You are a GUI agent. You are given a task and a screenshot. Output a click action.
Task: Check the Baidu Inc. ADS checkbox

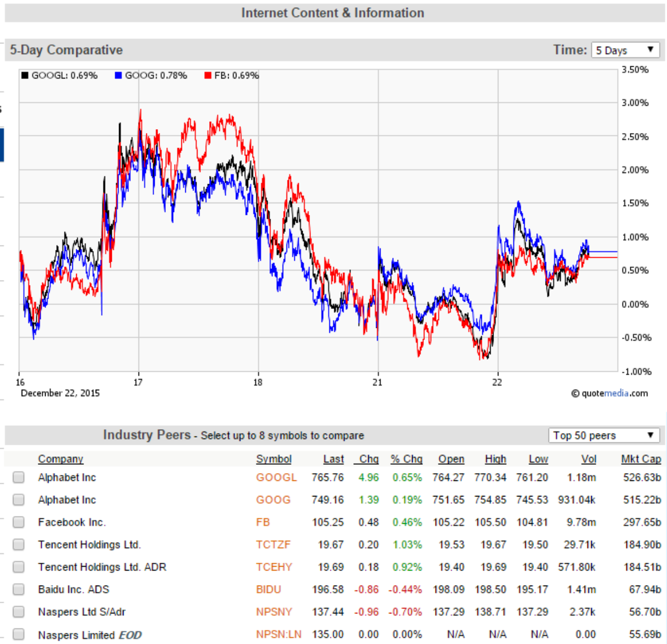(18, 589)
